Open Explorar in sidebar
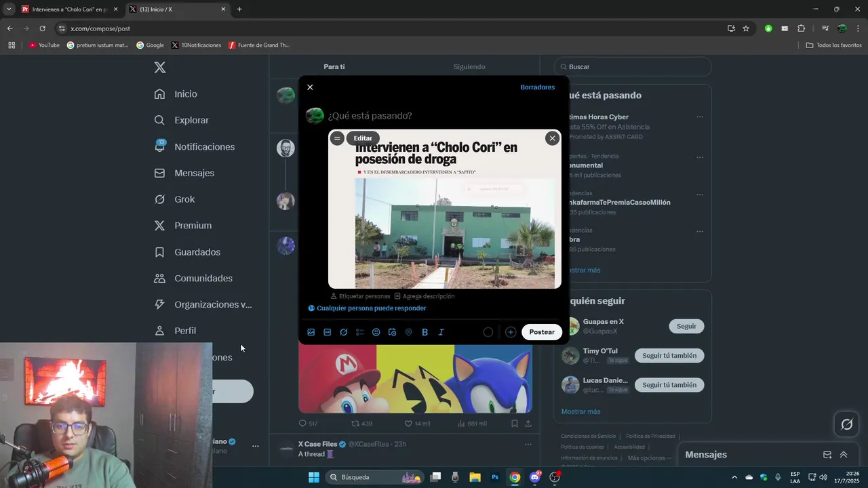Viewport: 868px width, 488px height. [181, 121]
